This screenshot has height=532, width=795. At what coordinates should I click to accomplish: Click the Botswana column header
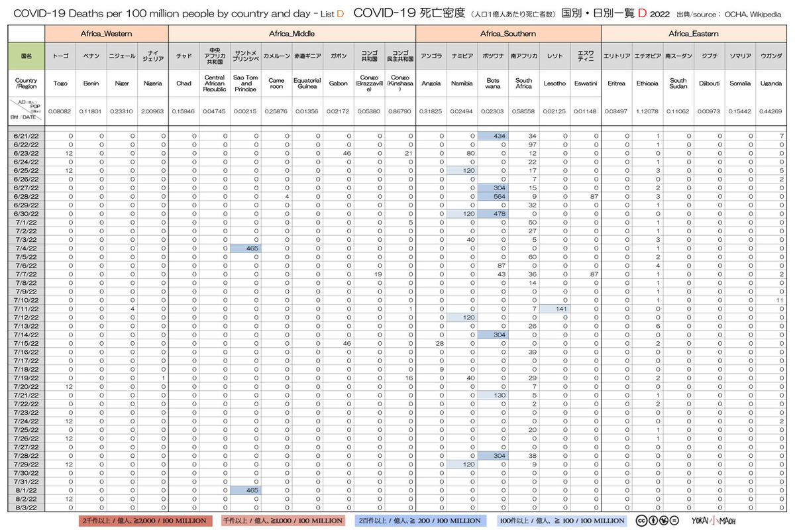tap(493, 83)
